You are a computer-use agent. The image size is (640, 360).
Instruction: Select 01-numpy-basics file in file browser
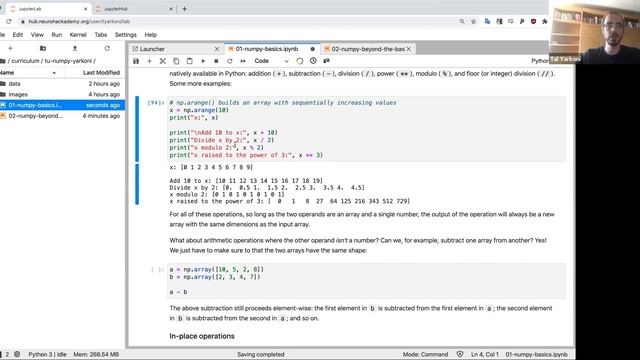(62, 105)
